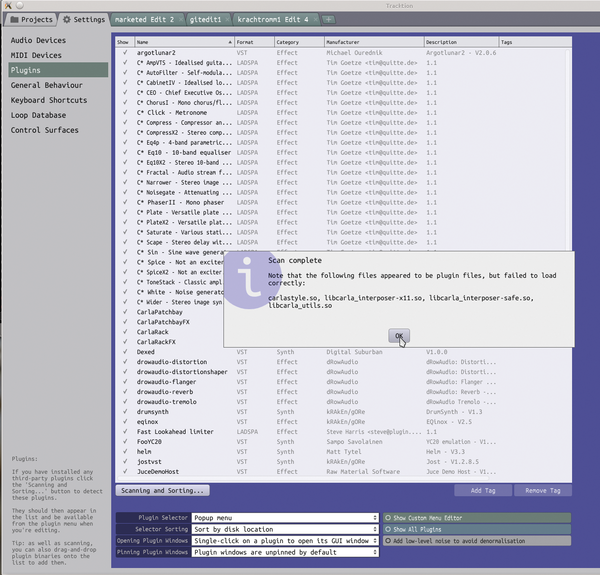Toggle show checkmark for Fast Lookahead limiter
This screenshot has width=600, height=575.
[125, 432]
